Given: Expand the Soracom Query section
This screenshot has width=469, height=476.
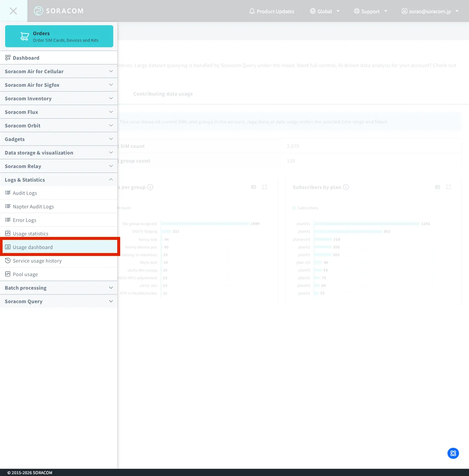Looking at the screenshot, I should 59,301.
